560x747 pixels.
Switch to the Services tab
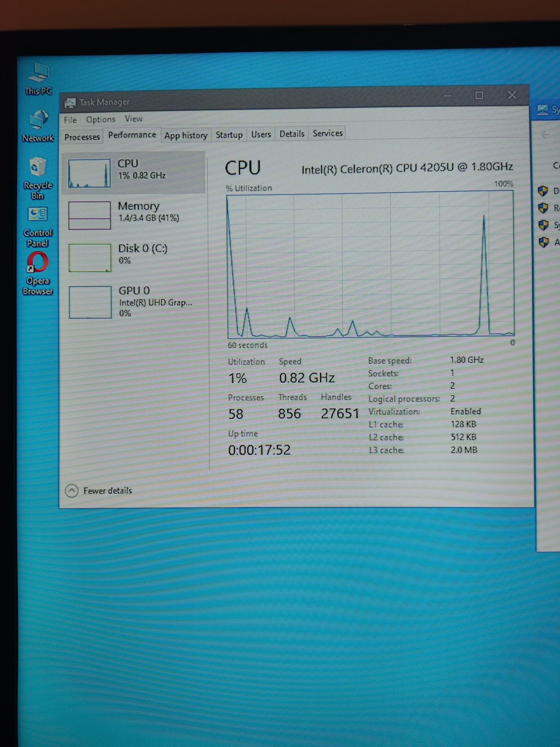pos(327,133)
